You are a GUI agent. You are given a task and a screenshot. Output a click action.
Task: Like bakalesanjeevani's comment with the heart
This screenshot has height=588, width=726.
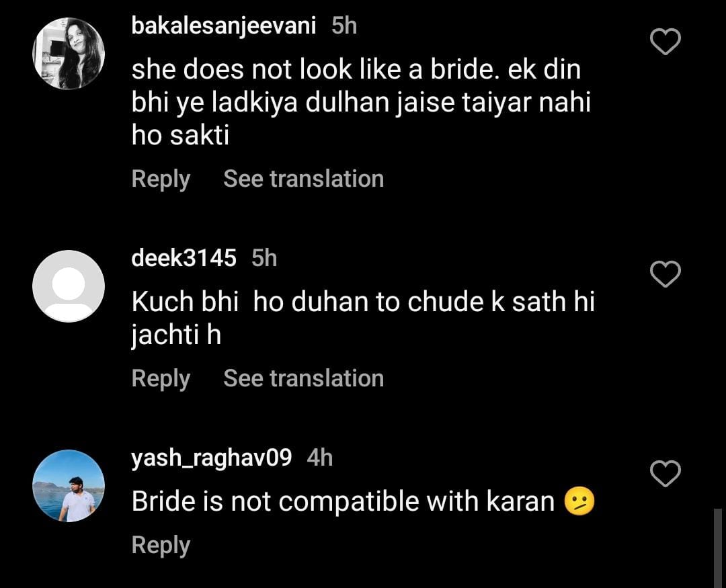click(665, 43)
